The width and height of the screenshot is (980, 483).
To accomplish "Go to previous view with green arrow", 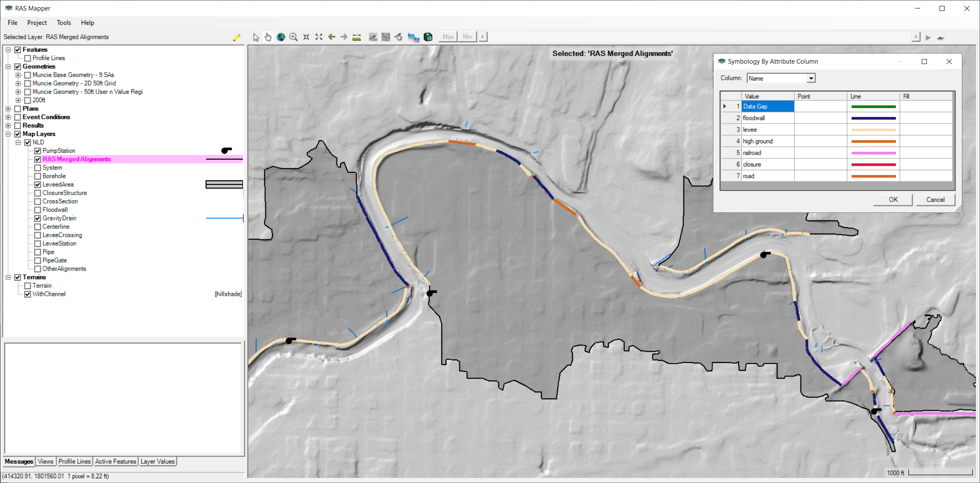I will [332, 37].
